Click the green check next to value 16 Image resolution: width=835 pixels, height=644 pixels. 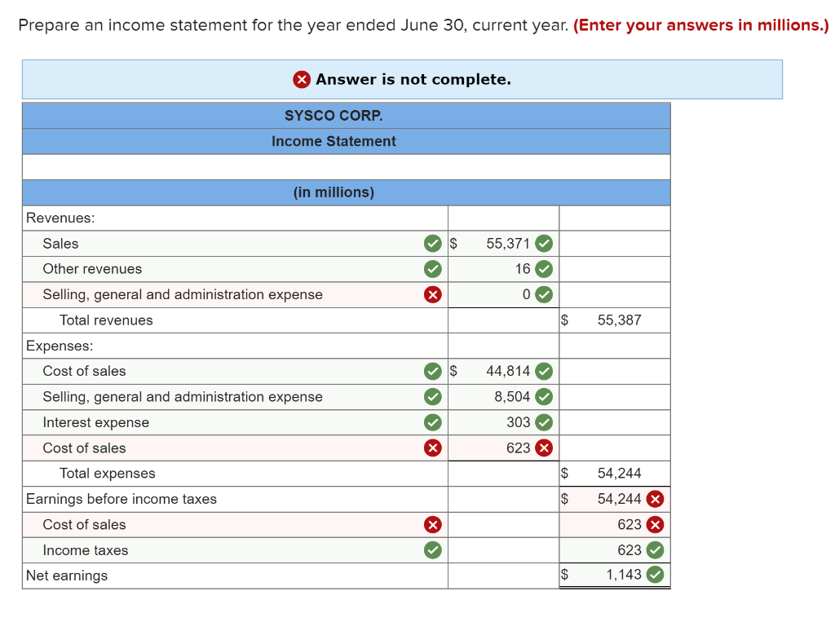[544, 269]
